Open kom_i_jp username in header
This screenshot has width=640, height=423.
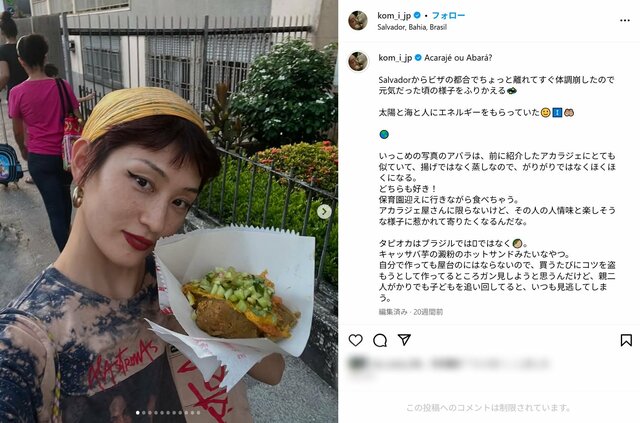[x=394, y=16]
